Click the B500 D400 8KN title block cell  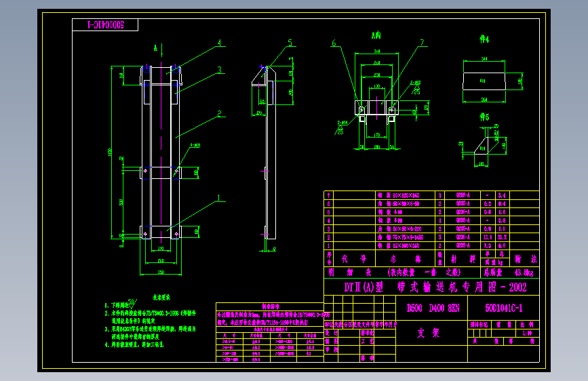[433, 308]
